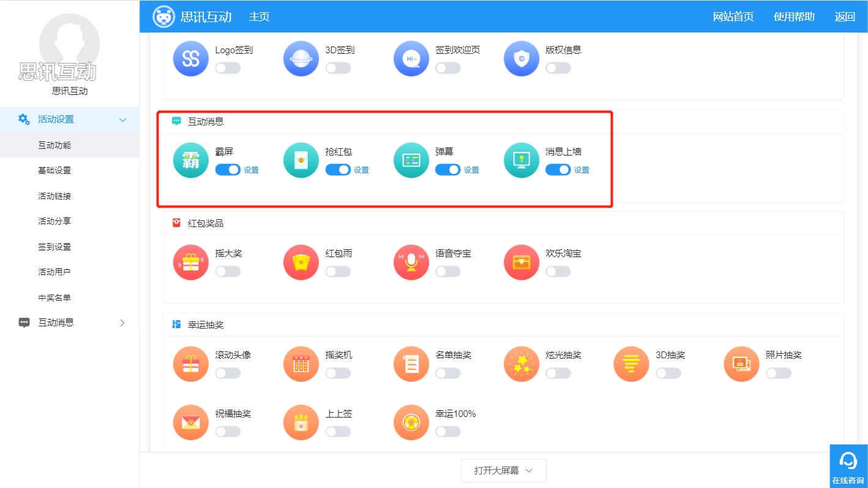Click the 照片抽奖 picture icon
The width and height of the screenshot is (868, 488).
coord(742,364)
